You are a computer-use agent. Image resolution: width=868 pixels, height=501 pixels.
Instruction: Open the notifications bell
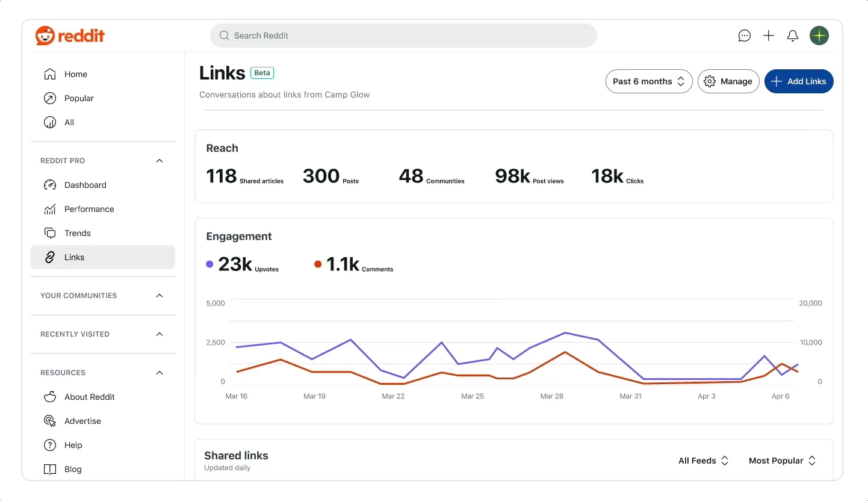(x=793, y=36)
